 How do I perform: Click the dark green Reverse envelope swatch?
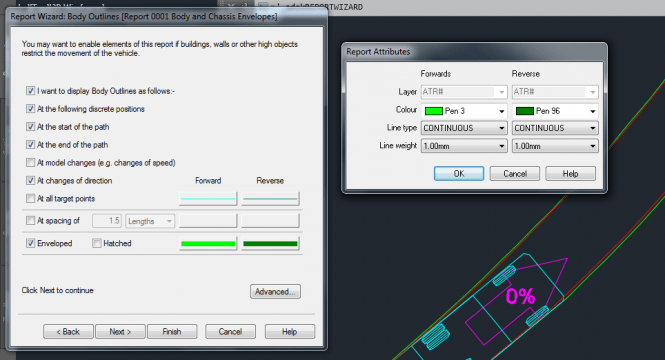coord(270,244)
